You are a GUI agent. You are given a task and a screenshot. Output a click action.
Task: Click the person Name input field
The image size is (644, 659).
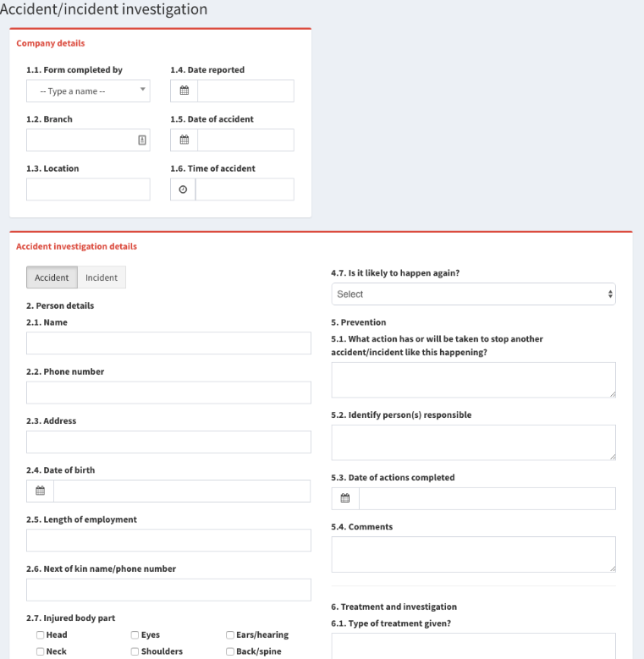[168, 343]
